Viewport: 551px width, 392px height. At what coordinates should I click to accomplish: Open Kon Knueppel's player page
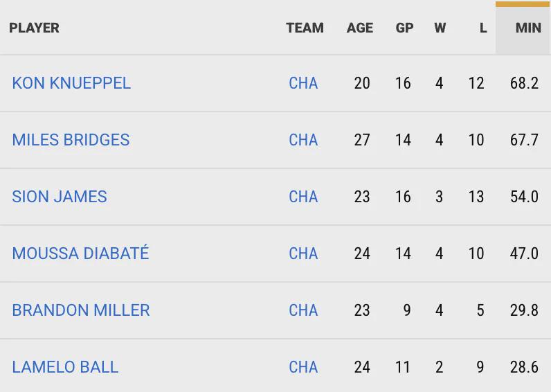pyautogui.click(x=71, y=83)
